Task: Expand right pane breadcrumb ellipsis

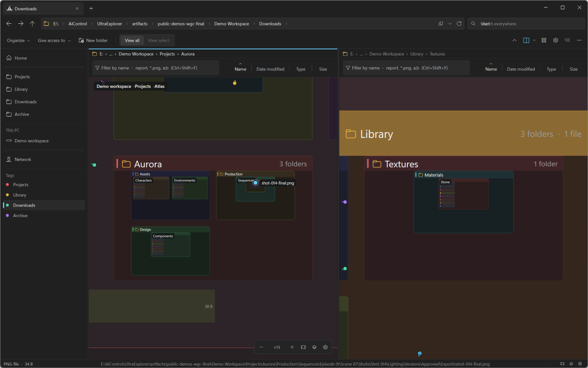Action: tap(361, 54)
